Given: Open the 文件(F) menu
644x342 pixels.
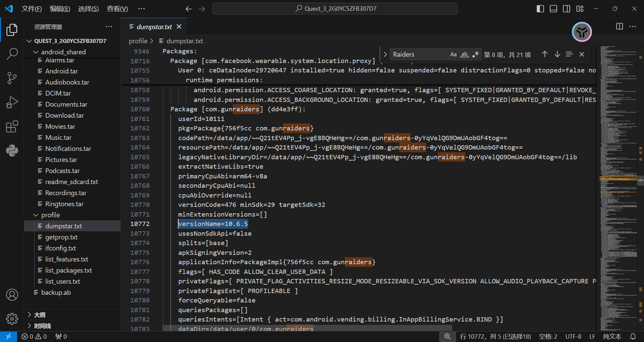Looking at the screenshot, I should (32, 9).
